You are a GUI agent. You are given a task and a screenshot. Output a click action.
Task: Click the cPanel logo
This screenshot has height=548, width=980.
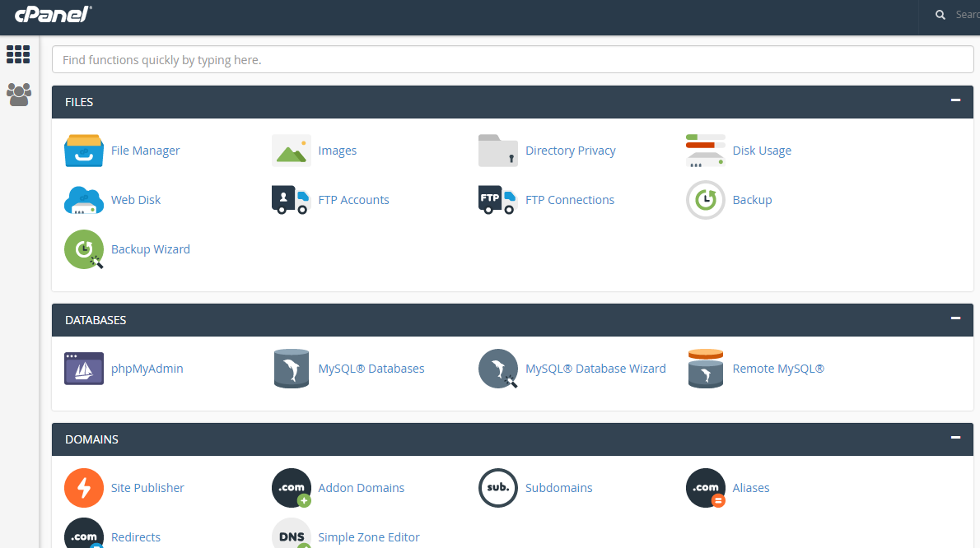pyautogui.click(x=54, y=14)
